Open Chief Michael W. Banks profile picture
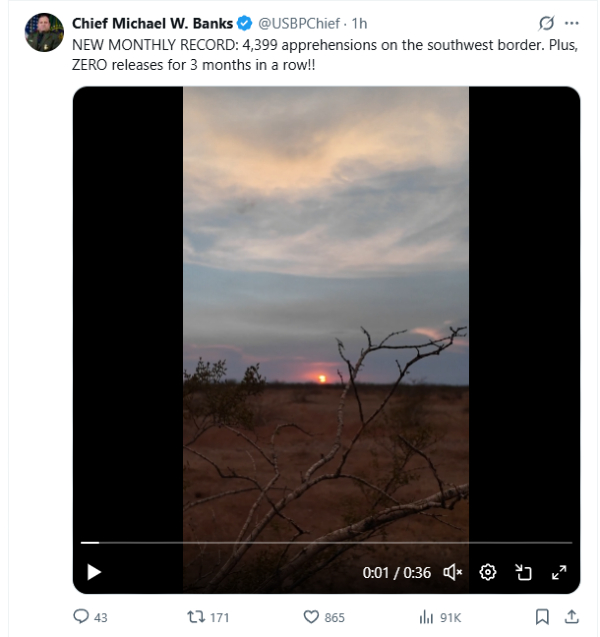Screen dimensions: 600x637 (44, 32)
